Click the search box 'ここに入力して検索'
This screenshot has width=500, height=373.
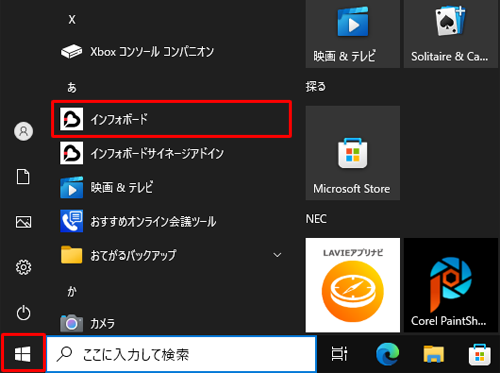tap(181, 354)
